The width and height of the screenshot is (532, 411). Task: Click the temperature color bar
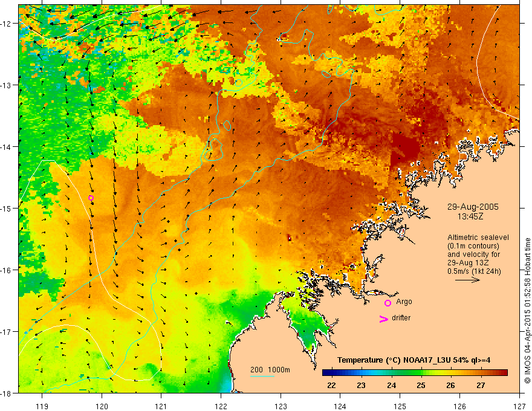click(x=415, y=373)
